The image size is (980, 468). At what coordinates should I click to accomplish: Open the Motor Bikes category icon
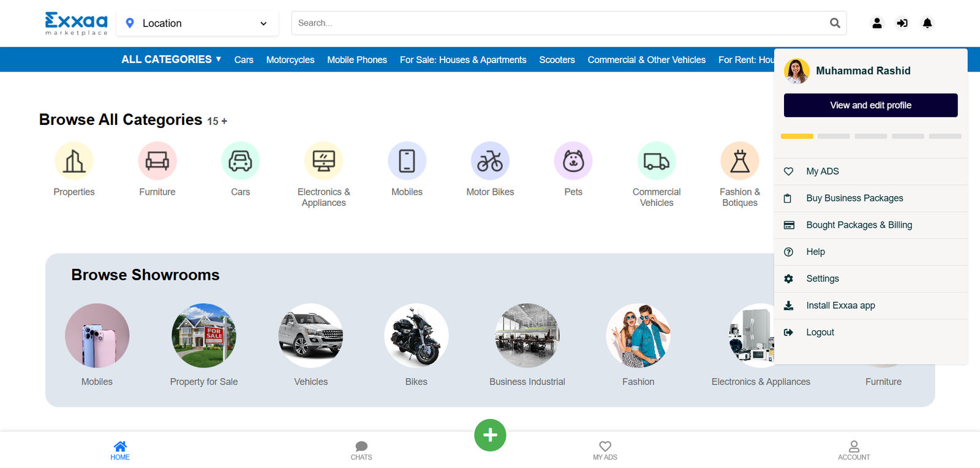[490, 161]
